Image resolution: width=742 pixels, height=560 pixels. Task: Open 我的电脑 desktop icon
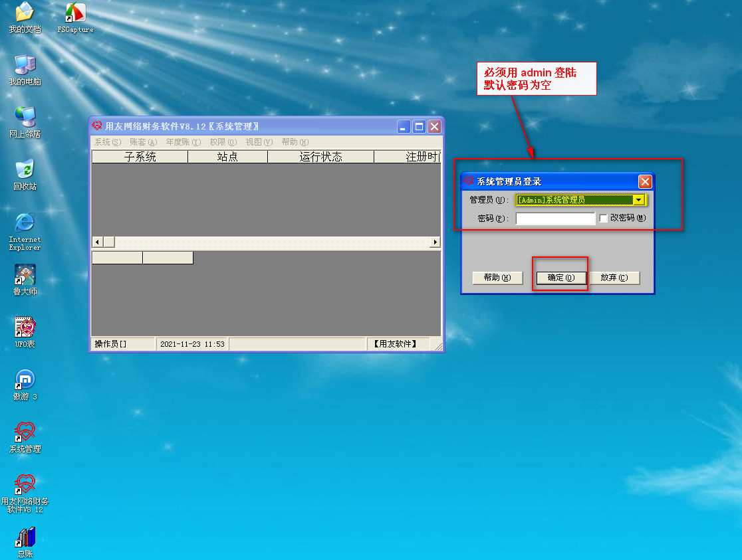click(25, 65)
